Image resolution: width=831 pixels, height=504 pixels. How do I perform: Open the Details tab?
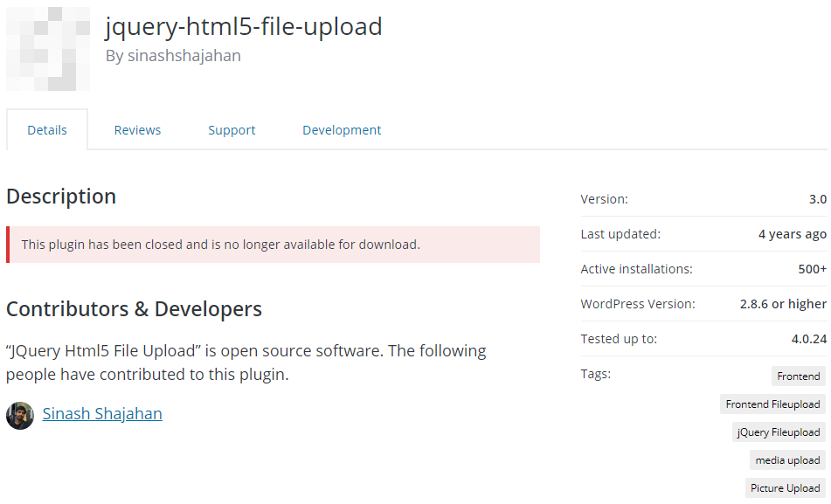coord(47,130)
